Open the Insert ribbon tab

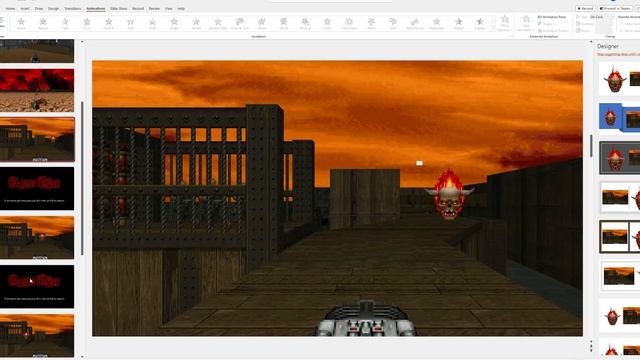(25, 9)
